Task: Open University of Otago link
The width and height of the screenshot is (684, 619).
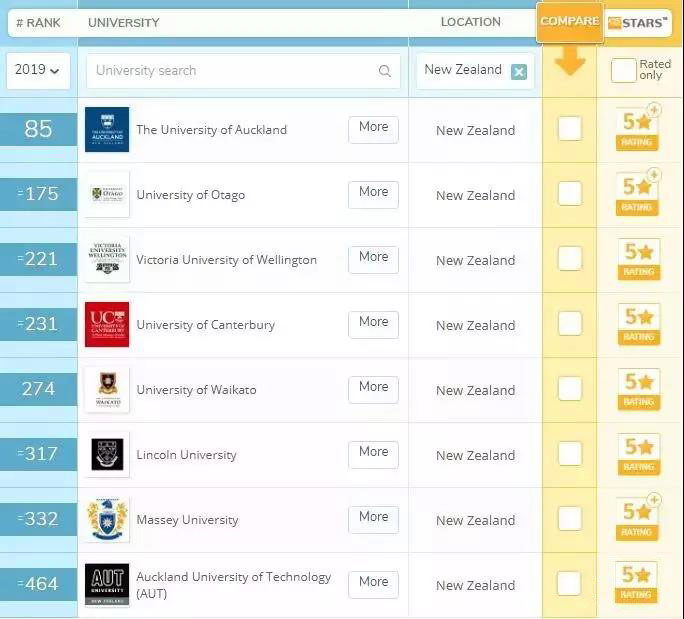Action: 191,195
